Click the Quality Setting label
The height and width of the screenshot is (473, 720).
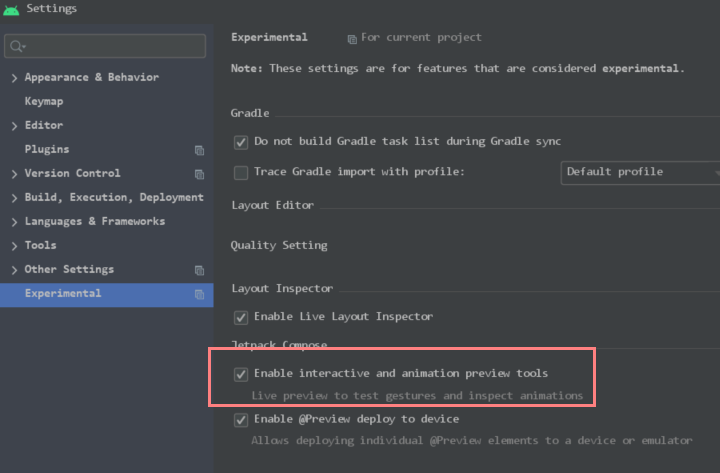click(x=279, y=245)
